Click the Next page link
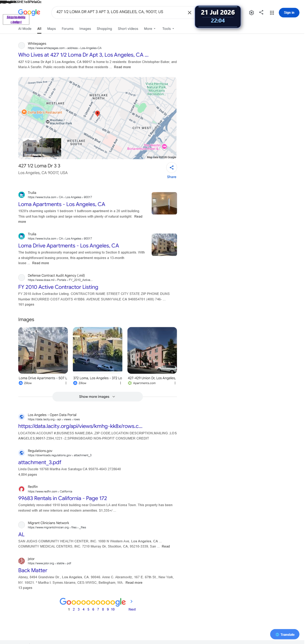Image resolution: width=308 pixels, height=644 pixels. 132,609
